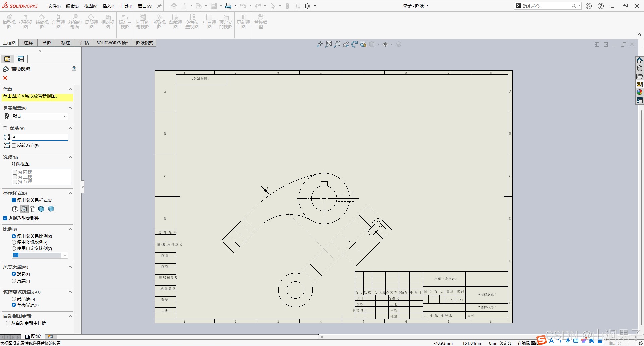
Task: Toggle the 透视透明零部件 checkbox
Action: pyautogui.click(x=5, y=218)
